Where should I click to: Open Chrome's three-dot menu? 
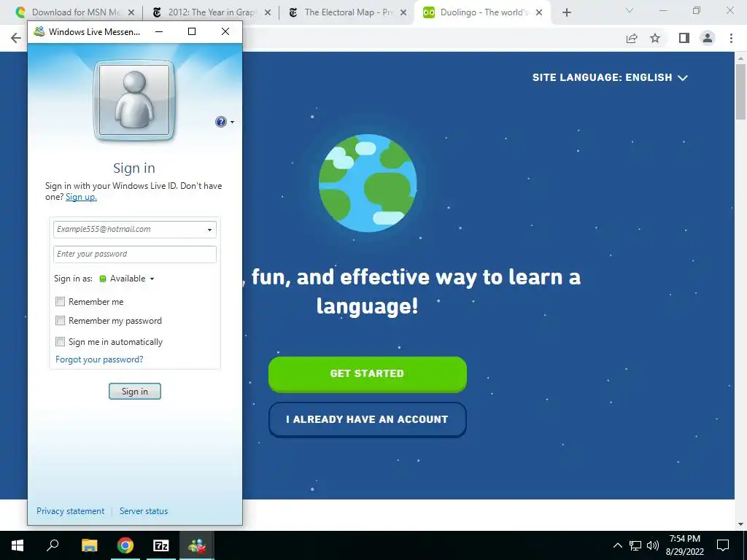(x=731, y=38)
